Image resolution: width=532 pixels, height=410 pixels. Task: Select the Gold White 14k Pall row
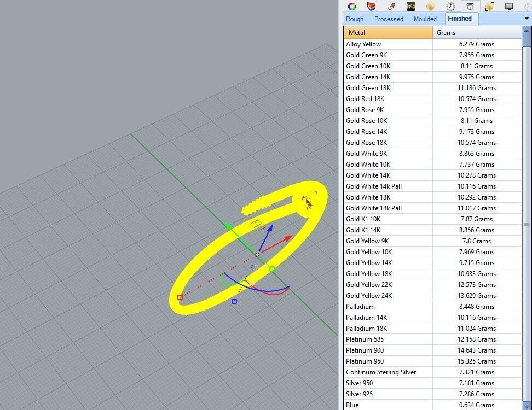(x=432, y=186)
